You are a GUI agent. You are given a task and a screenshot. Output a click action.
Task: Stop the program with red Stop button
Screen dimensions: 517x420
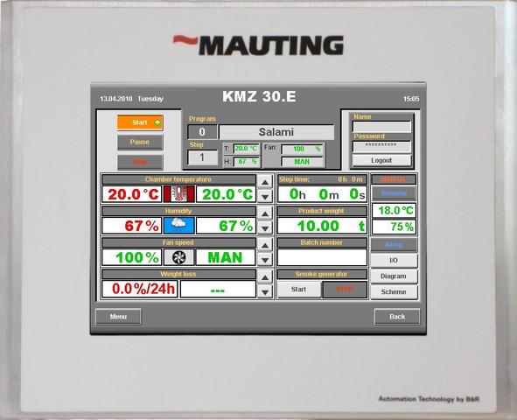point(140,162)
